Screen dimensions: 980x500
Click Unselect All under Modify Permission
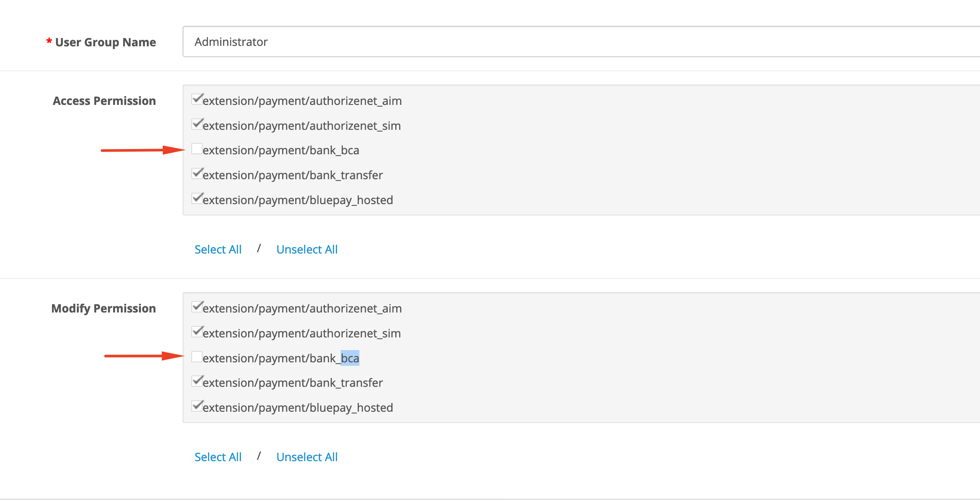[x=307, y=457]
